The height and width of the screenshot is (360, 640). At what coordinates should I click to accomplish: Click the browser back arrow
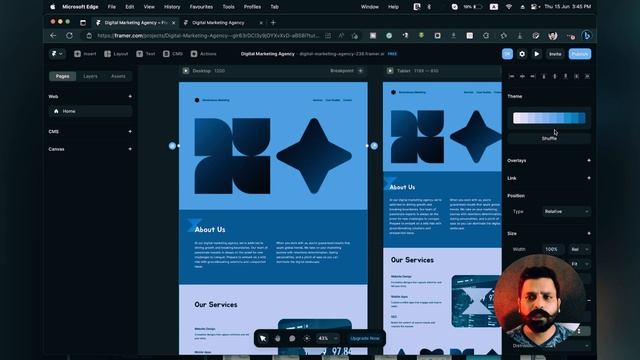coord(53,36)
